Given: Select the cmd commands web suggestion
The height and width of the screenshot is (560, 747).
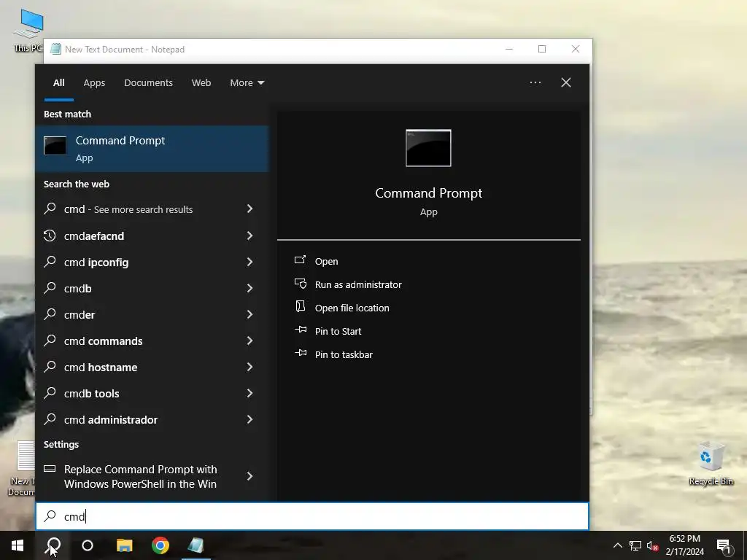Looking at the screenshot, I should tap(152, 341).
